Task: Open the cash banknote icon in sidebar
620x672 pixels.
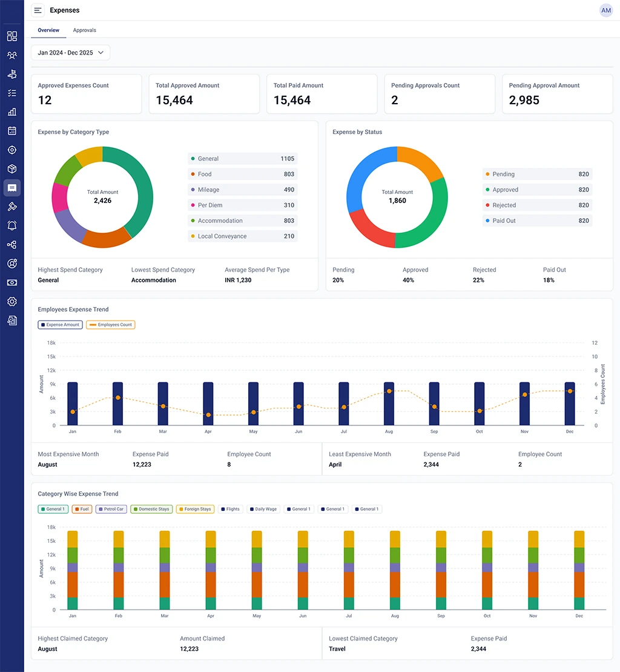Action: click(x=12, y=282)
